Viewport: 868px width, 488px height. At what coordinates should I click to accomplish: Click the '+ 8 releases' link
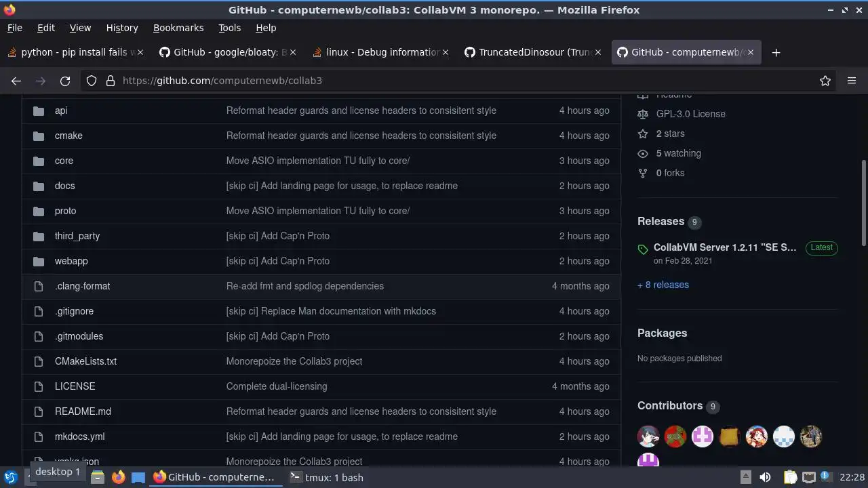(x=663, y=285)
